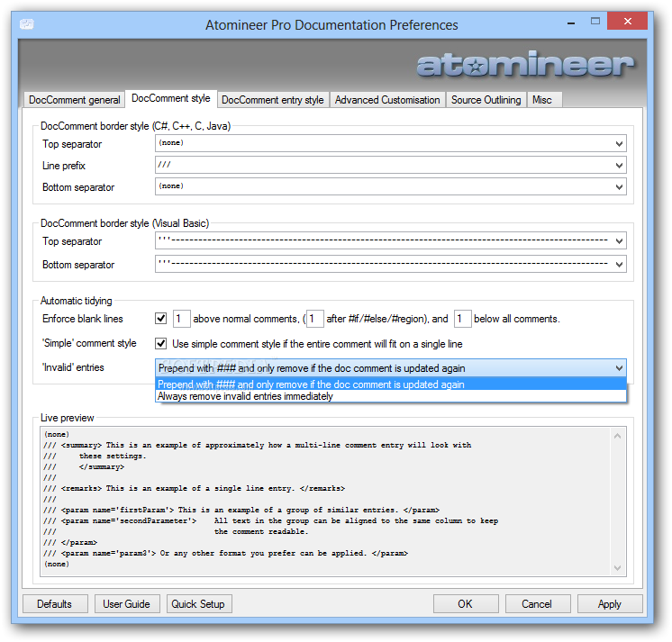The image size is (672, 642).
Task: Click the Defaults button
Action: tap(55, 604)
